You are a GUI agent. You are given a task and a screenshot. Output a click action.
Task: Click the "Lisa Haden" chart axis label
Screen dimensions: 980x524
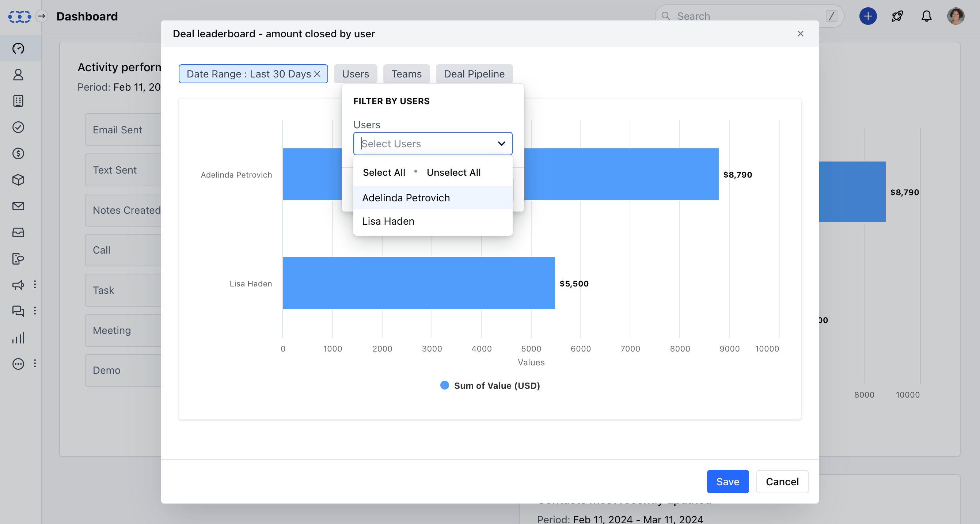coord(251,284)
